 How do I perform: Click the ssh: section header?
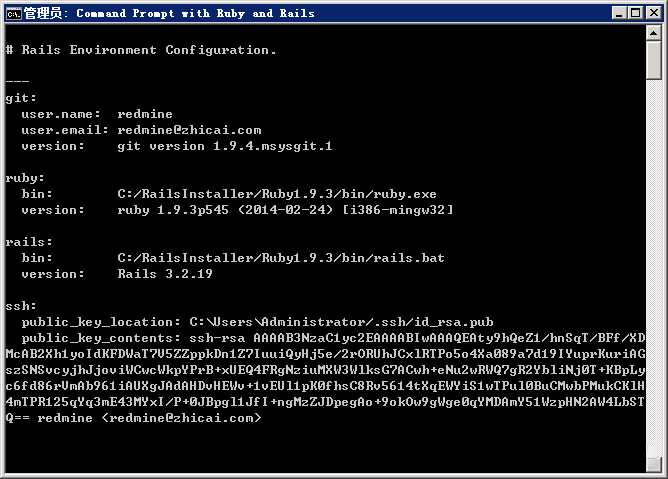tap(21, 306)
